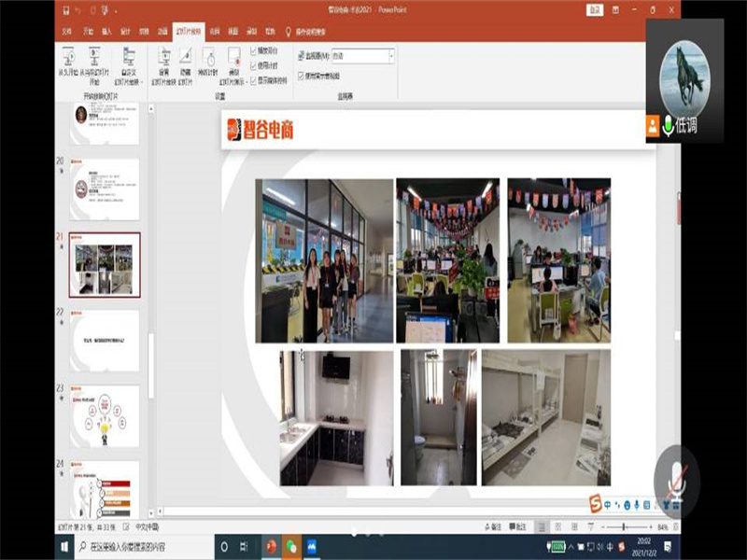
Task: Click From Beginning slideshow icon
Action: point(68,58)
